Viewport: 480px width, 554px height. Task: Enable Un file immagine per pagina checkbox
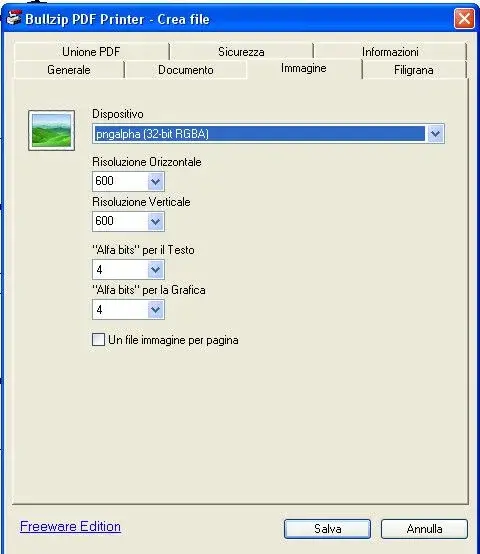pos(99,340)
